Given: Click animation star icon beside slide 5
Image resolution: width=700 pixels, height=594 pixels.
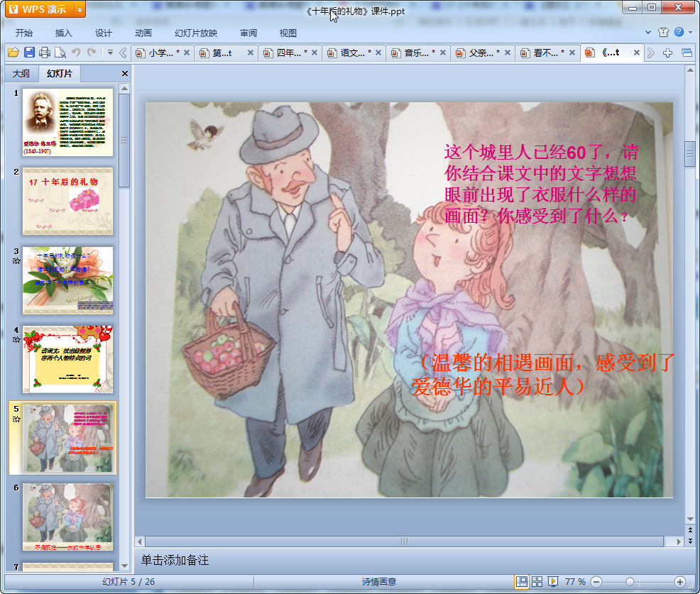Looking at the screenshot, I should [x=16, y=419].
